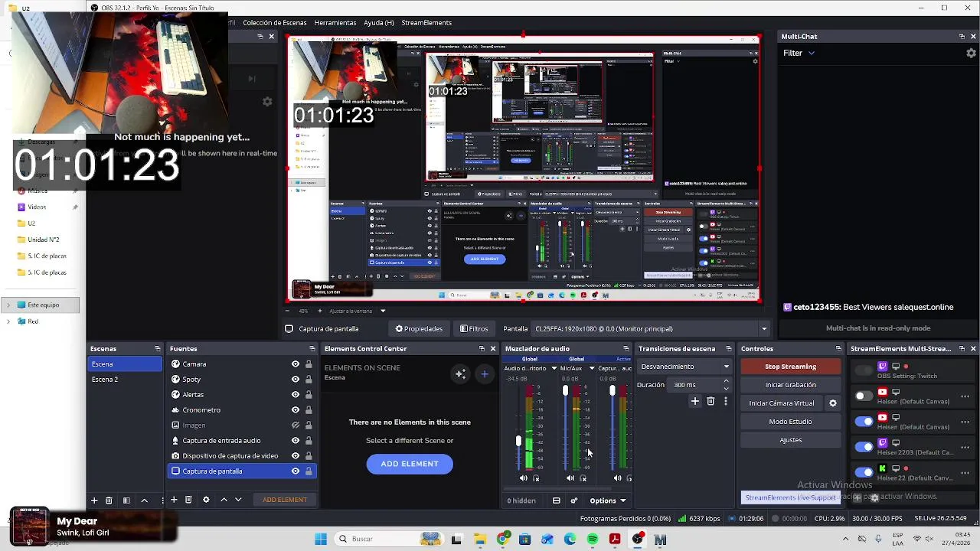Open audio mixer Options dropdown

[x=608, y=500]
